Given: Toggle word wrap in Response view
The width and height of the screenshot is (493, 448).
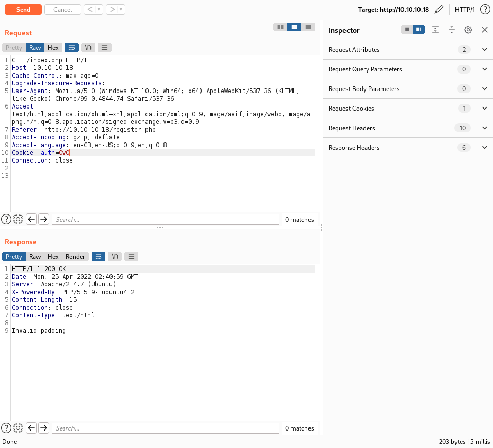Looking at the screenshot, I should [x=98, y=257].
